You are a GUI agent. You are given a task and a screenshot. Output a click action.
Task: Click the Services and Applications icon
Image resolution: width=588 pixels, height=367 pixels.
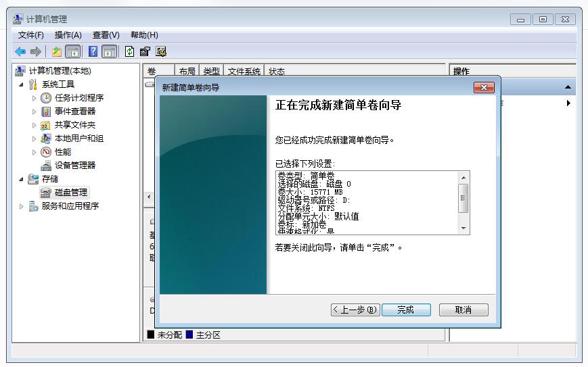pos(33,206)
